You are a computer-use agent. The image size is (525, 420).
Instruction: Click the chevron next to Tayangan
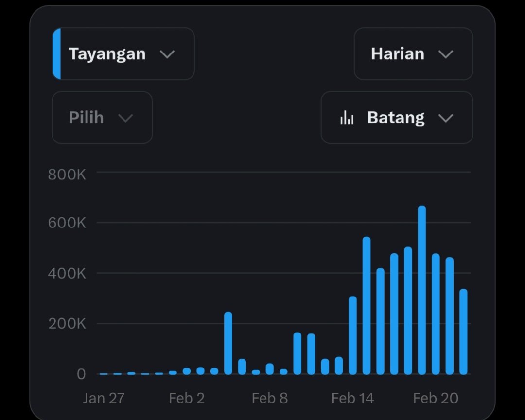[x=167, y=54]
